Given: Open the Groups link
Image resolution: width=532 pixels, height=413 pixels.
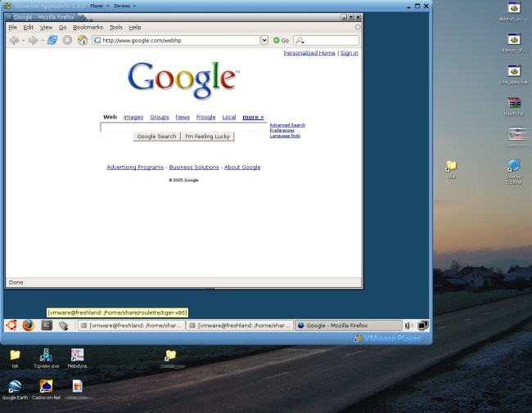Looking at the screenshot, I should point(160,117).
